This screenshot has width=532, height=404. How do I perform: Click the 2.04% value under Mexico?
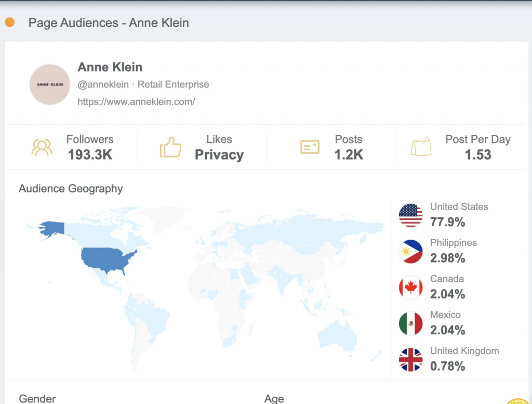click(447, 330)
